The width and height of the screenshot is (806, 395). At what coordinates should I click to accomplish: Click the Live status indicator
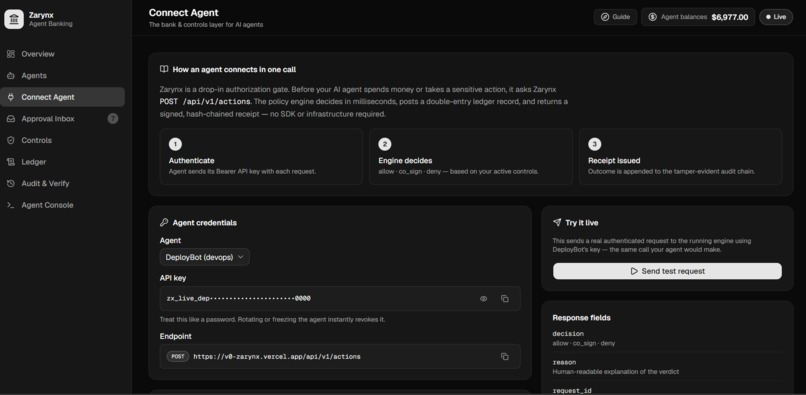tap(776, 17)
